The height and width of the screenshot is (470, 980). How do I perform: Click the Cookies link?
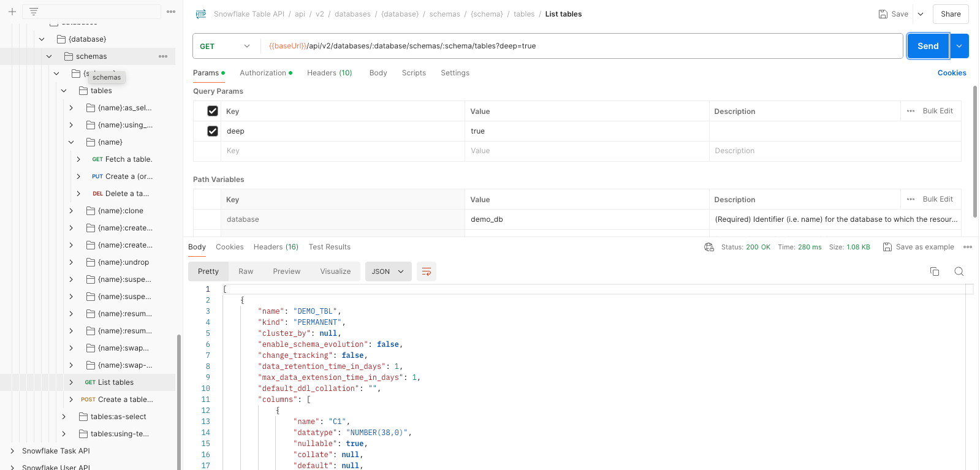(951, 73)
